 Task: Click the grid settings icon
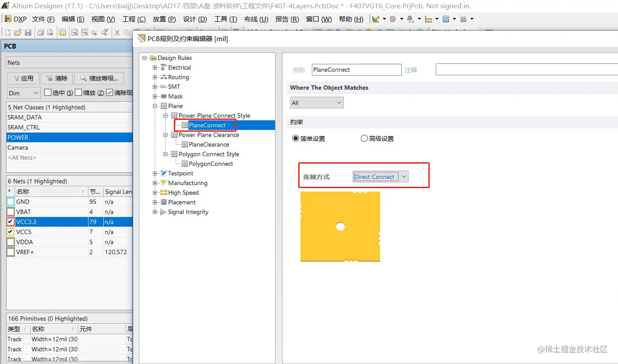(463, 19)
